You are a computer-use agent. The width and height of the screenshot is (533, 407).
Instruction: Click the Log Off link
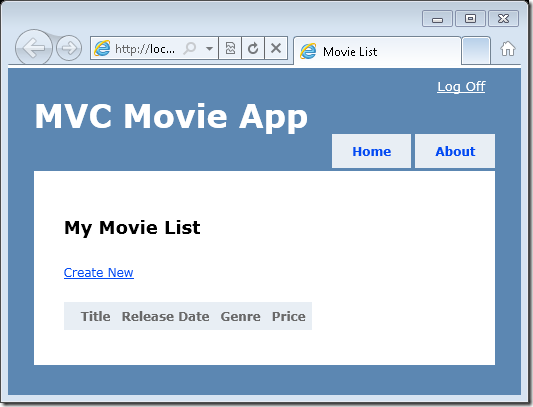click(461, 87)
